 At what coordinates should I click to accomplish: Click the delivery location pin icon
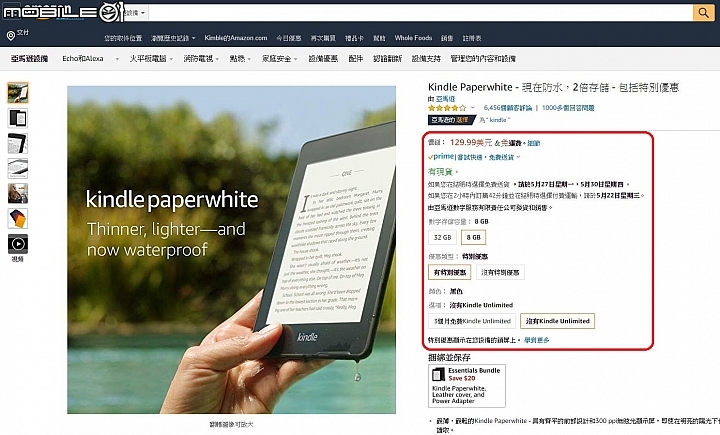[11, 35]
